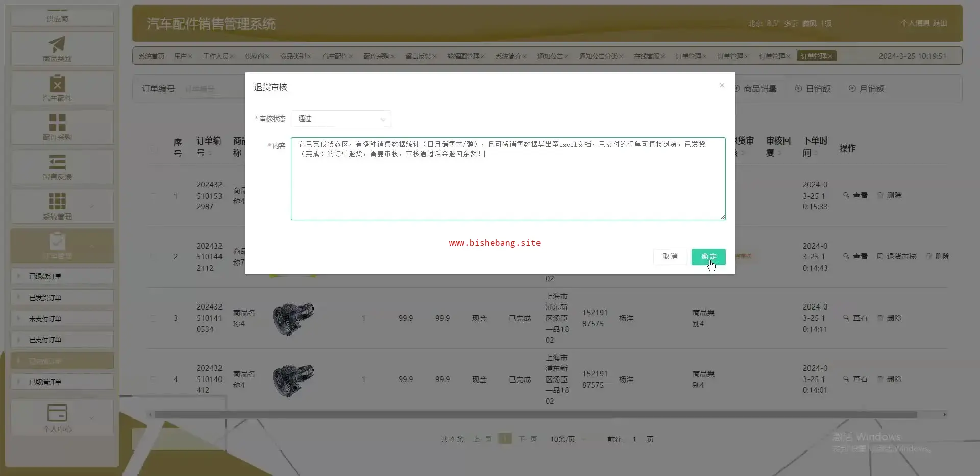The height and width of the screenshot is (476, 980).
Task: Tick the checkbox for order row 2
Action: coord(154,257)
